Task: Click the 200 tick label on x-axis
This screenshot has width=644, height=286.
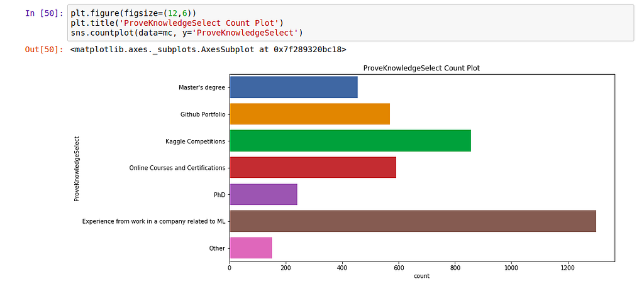Action: pos(286,268)
